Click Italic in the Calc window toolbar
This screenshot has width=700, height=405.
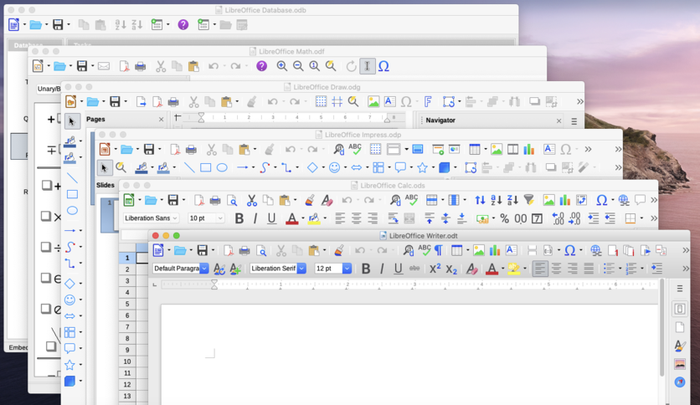(255, 218)
